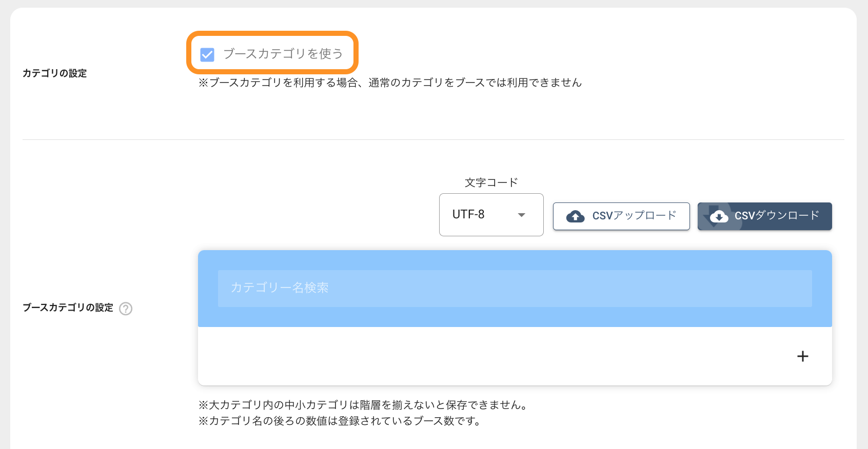Open the UTF-8 encoding dropdown
This screenshot has height=449, width=868.
491,215
